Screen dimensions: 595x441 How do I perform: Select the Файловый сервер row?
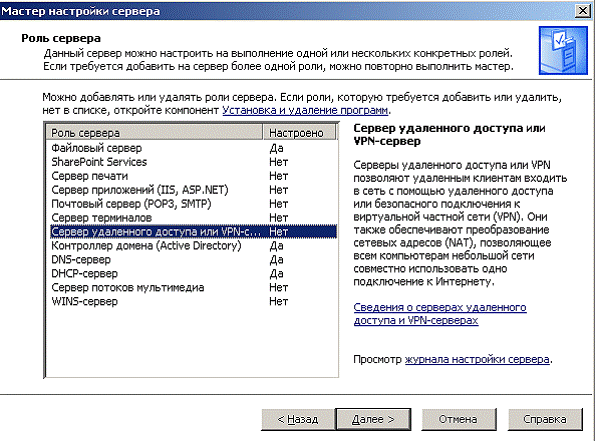point(193,148)
